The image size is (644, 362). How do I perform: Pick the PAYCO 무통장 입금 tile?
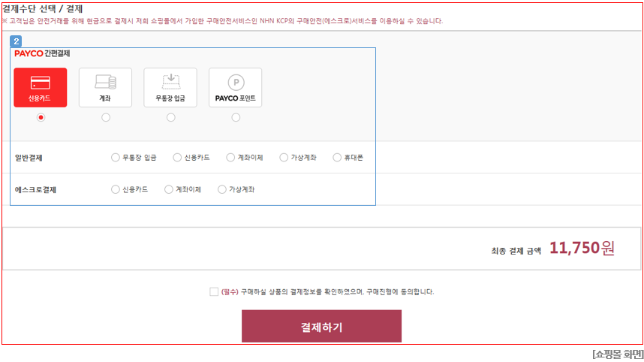click(x=170, y=88)
